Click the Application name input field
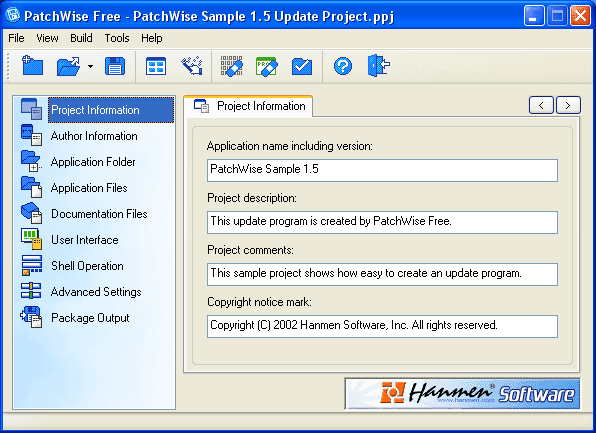596x433 pixels. pyautogui.click(x=382, y=170)
